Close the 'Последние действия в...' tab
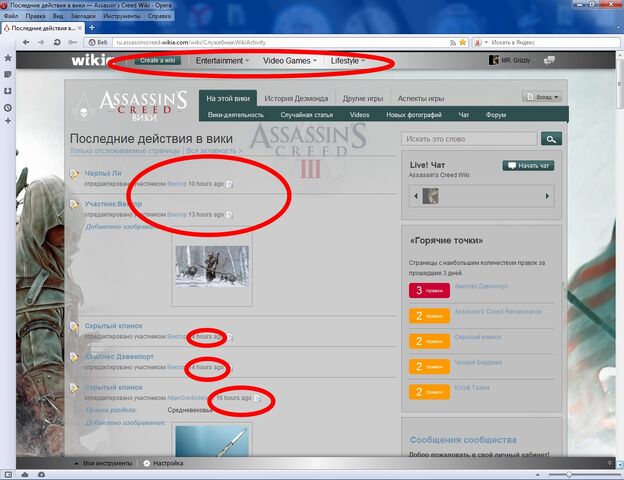This screenshot has height=480, width=624. (80, 28)
